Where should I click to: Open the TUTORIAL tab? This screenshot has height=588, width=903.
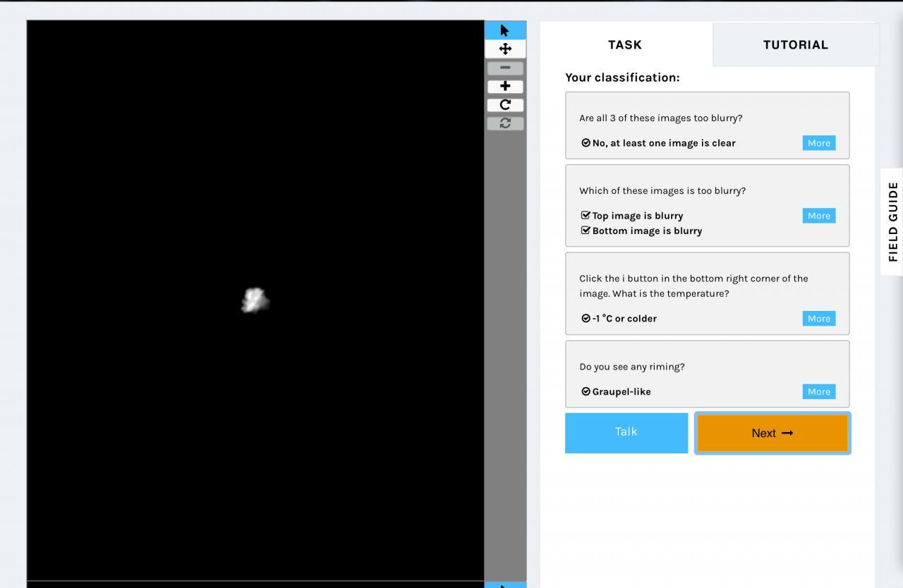coord(796,44)
